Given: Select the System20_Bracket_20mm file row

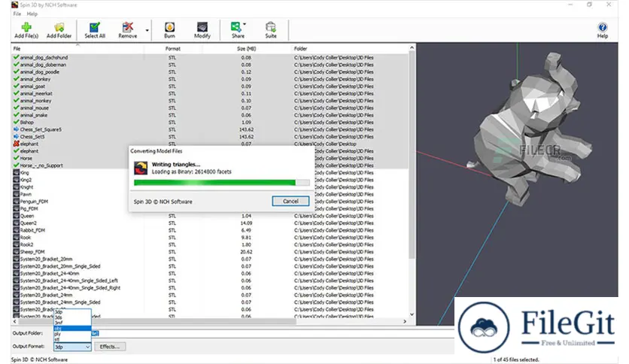Looking at the screenshot, I should [210, 259].
